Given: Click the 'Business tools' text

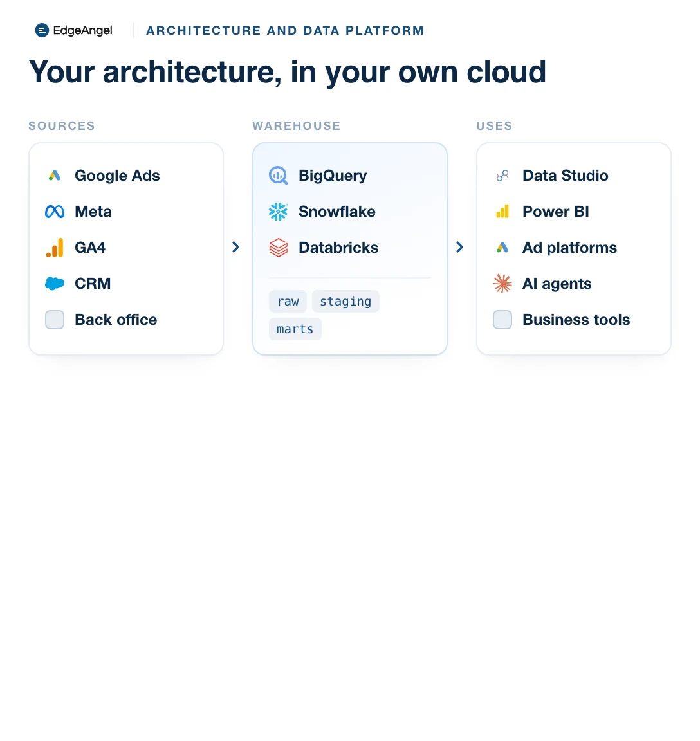Looking at the screenshot, I should point(576,320).
